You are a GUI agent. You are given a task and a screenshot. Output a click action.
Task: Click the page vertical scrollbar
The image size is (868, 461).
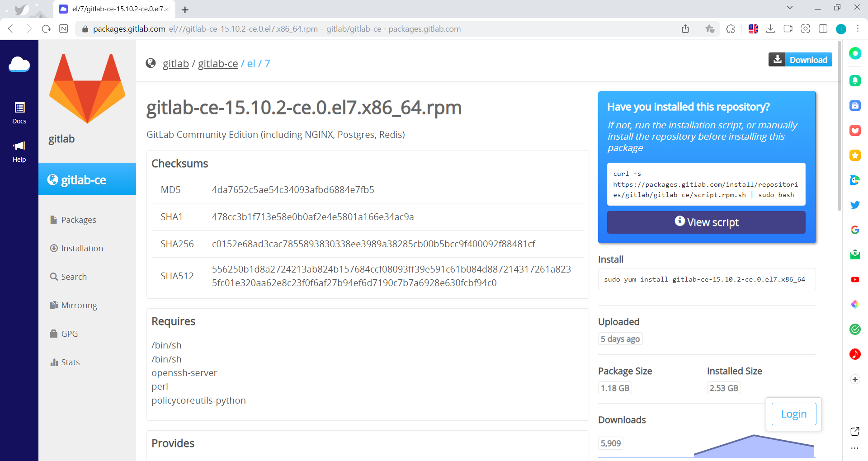pos(840,127)
